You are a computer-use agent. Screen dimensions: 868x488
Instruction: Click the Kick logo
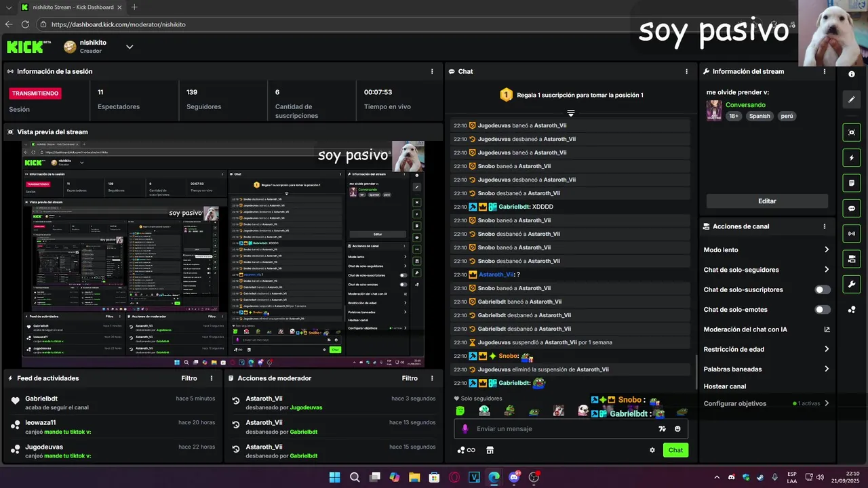[28, 46]
